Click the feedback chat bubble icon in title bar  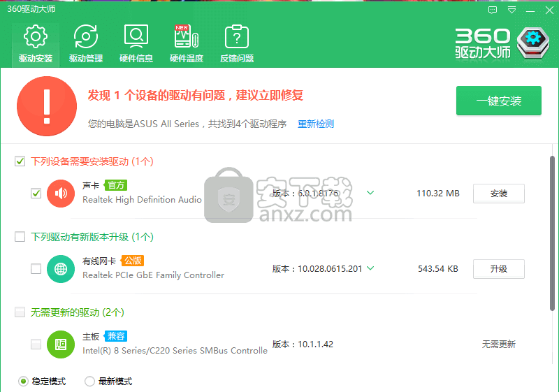[x=493, y=10]
